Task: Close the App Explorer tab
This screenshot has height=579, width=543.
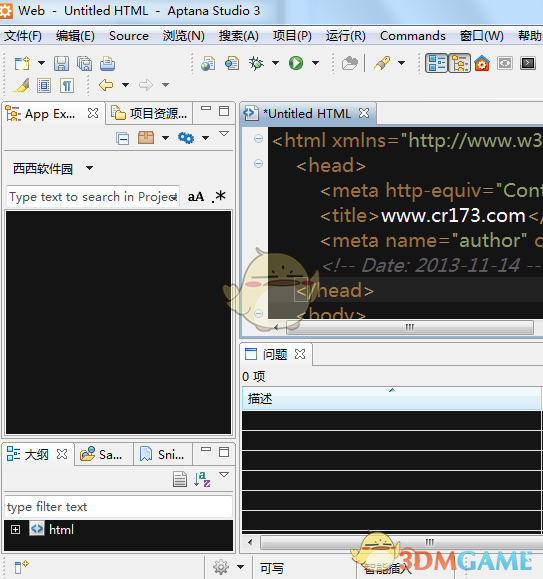Action: click(x=93, y=113)
